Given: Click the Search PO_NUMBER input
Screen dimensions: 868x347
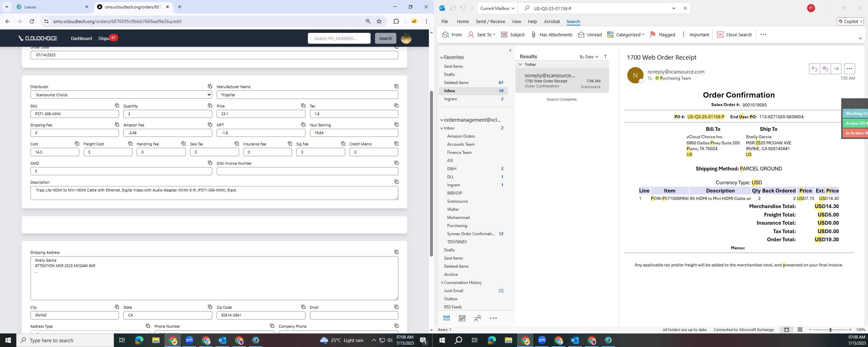Looking at the screenshot, I should point(339,38).
